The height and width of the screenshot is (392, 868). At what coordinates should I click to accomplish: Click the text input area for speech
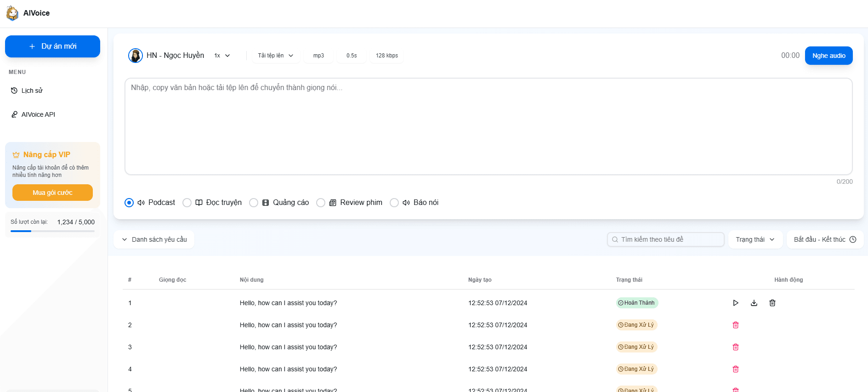[488, 126]
